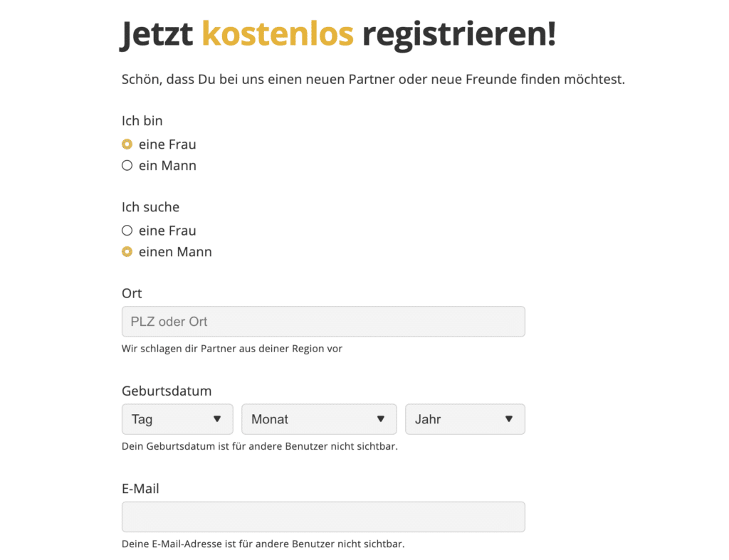Screen dimensions: 729x560
Task: Click the arrow icon in Jahr selector
Action: point(509,419)
